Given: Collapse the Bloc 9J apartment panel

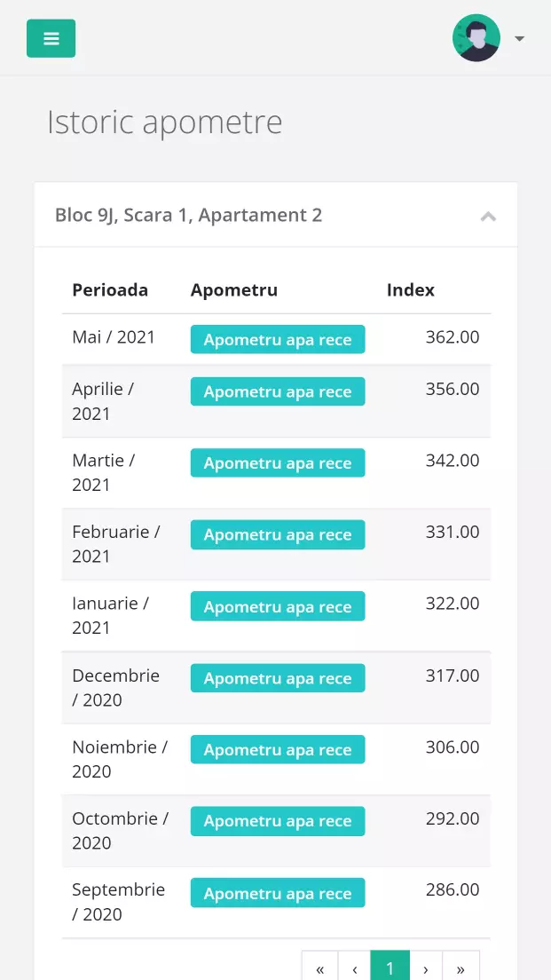Looking at the screenshot, I should [x=488, y=216].
